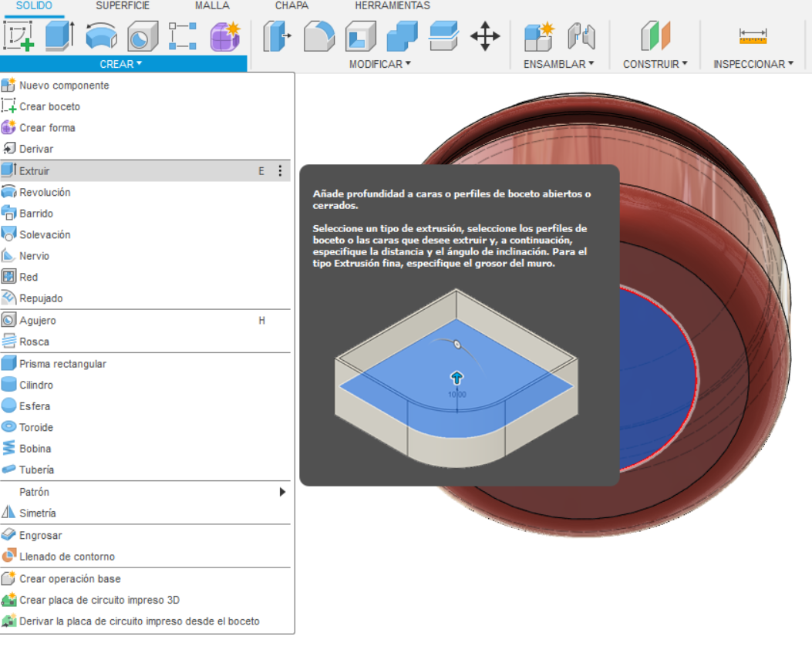Screen dimensions: 812x653
Task: Open the ENSAMBLAR dropdown
Action: (559, 64)
